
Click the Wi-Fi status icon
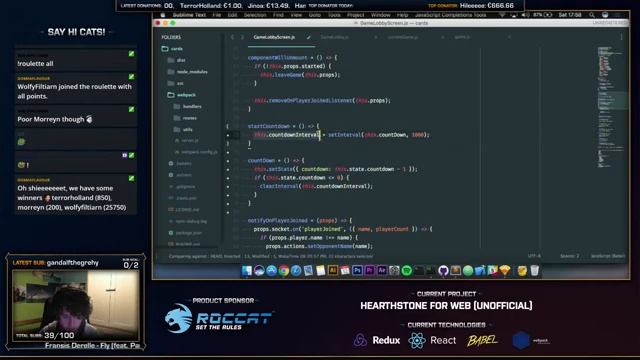pos(502,15)
